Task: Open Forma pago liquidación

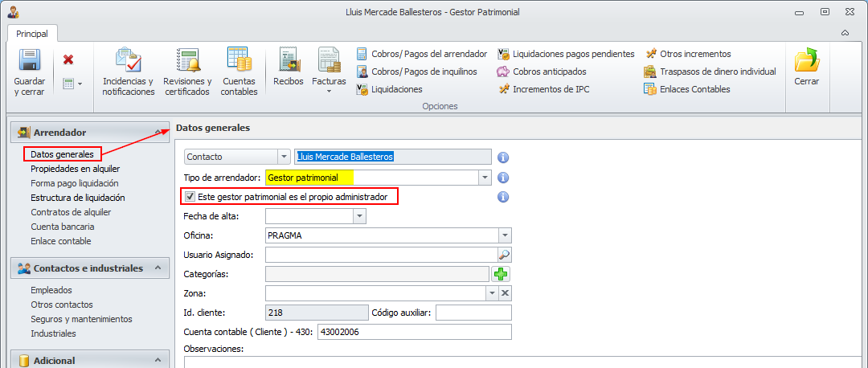Action: click(75, 182)
